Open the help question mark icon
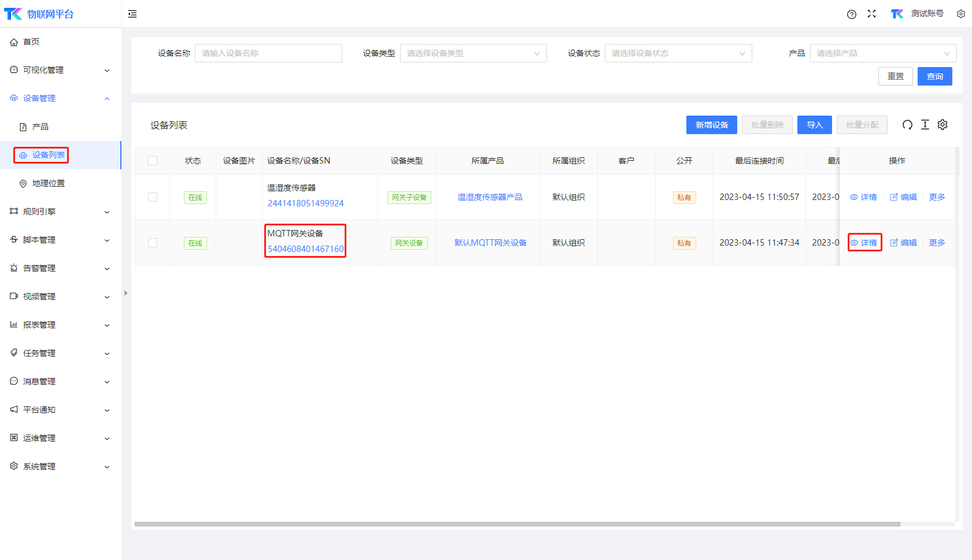 pos(852,14)
